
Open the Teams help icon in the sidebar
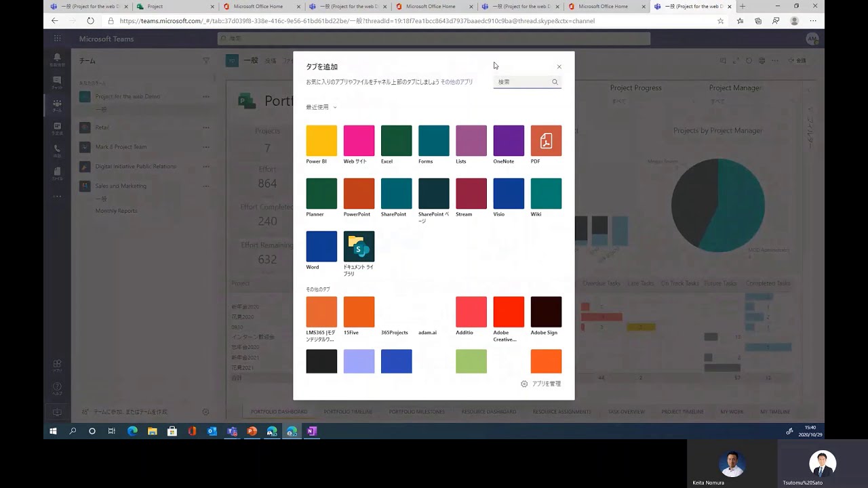pos(57,388)
